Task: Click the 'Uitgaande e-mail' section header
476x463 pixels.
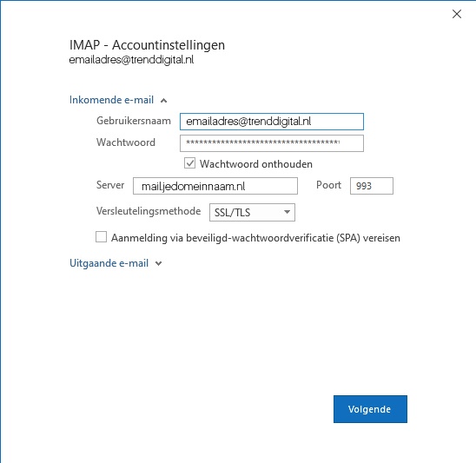Action: [x=109, y=263]
